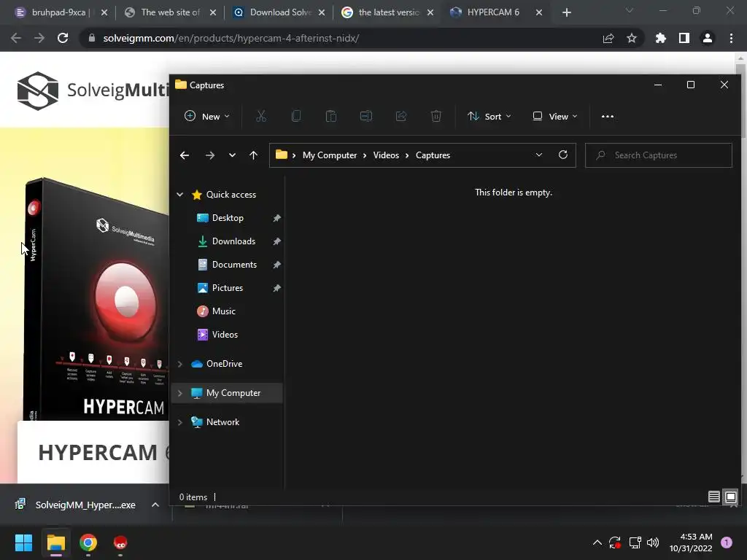Show hidden system tray icons
Image resolution: width=747 pixels, height=560 pixels.
click(x=597, y=542)
